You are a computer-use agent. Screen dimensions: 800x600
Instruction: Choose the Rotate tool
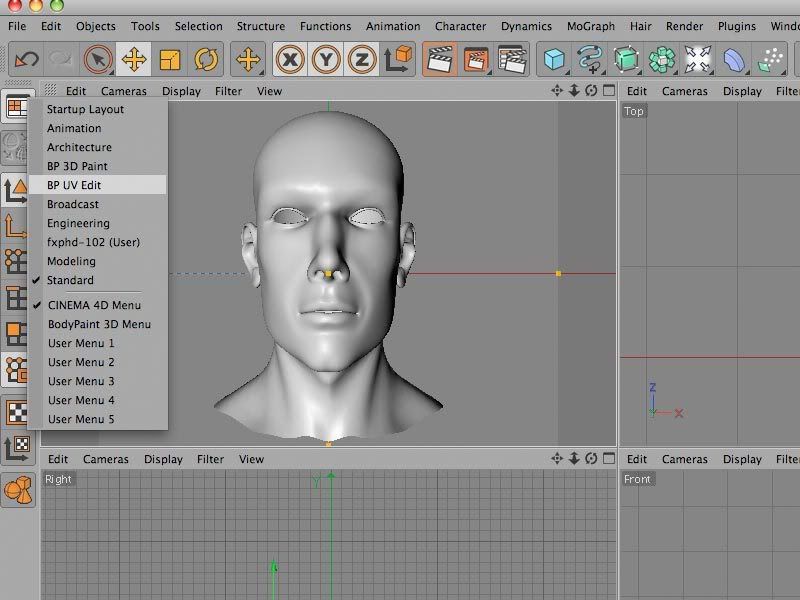(206, 60)
